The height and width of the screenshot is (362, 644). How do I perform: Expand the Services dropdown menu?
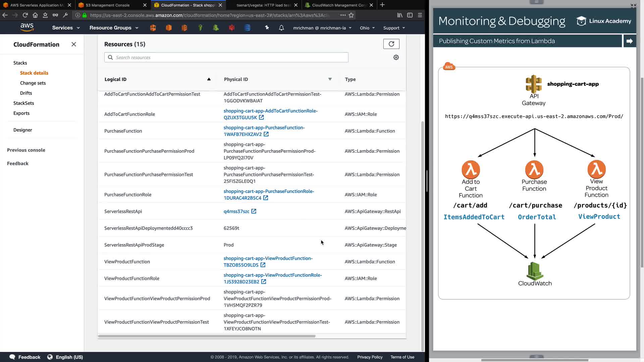[66, 28]
